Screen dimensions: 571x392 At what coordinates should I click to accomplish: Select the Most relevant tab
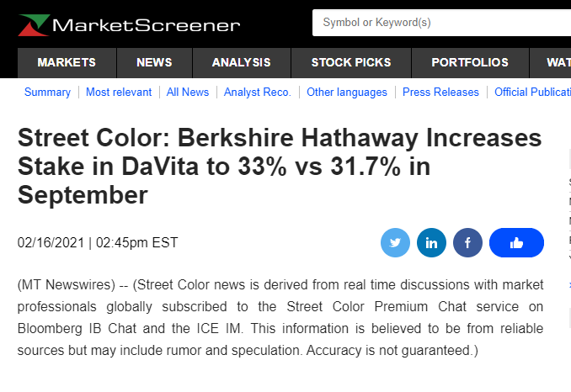point(119,93)
